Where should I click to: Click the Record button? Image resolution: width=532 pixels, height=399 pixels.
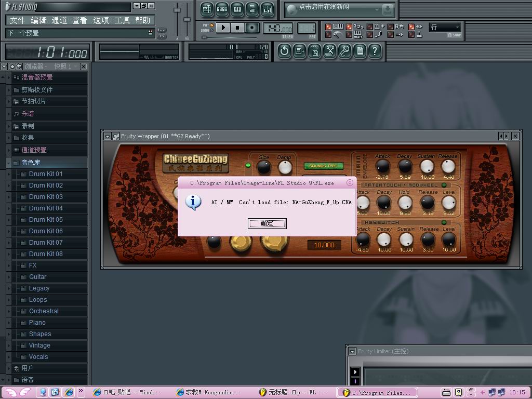coord(252,28)
